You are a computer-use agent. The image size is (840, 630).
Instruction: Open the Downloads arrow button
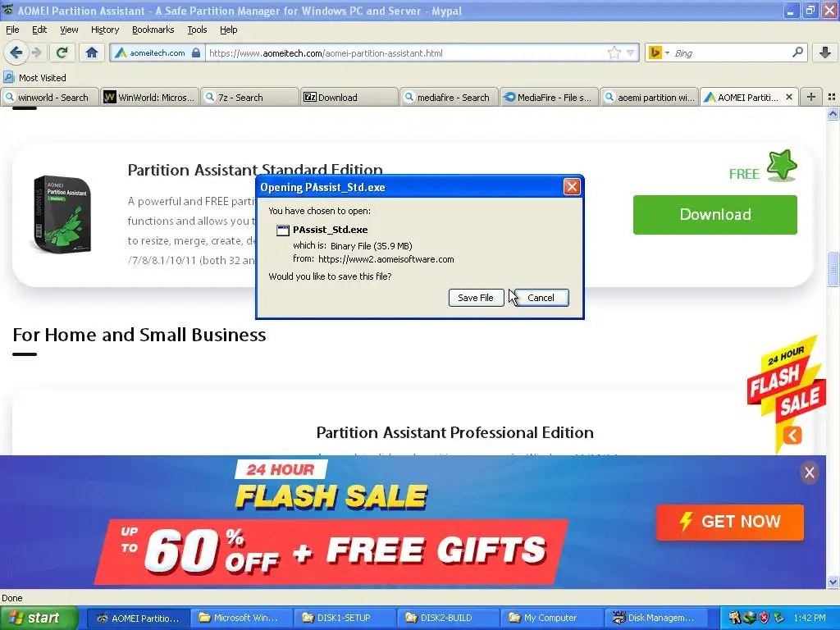click(x=825, y=52)
